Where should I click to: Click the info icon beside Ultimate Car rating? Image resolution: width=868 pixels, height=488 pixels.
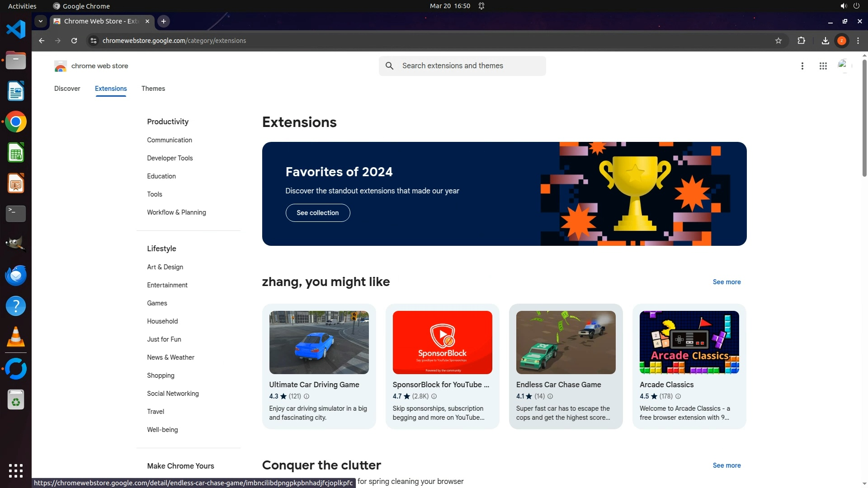(307, 396)
